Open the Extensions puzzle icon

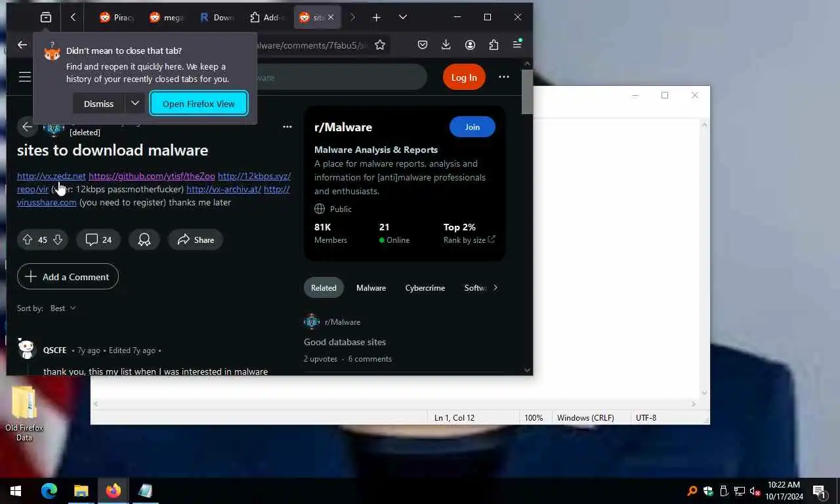point(493,45)
